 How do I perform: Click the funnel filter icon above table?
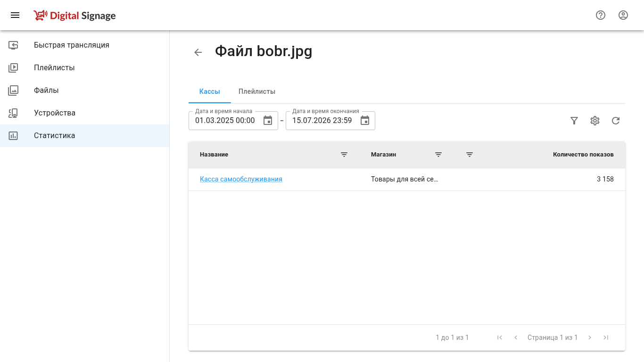click(574, 121)
